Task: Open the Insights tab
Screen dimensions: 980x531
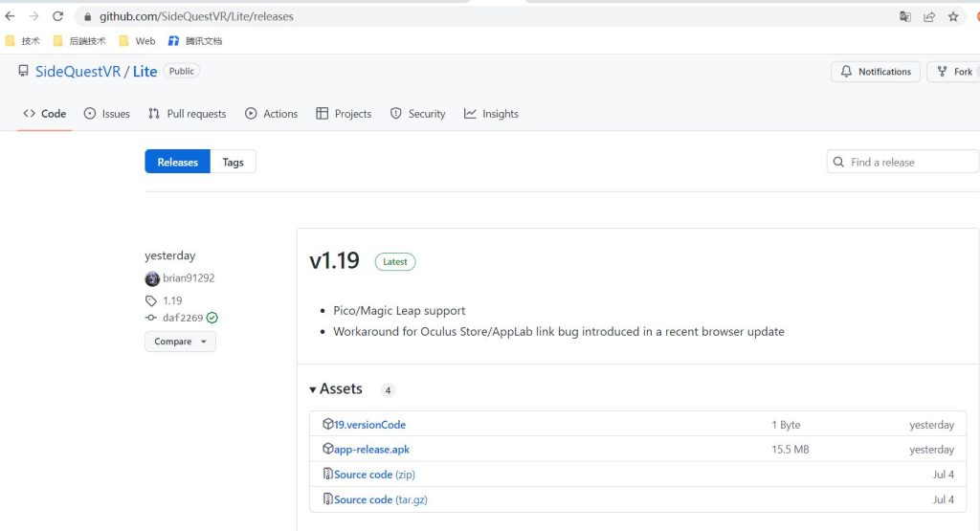Action: [491, 114]
